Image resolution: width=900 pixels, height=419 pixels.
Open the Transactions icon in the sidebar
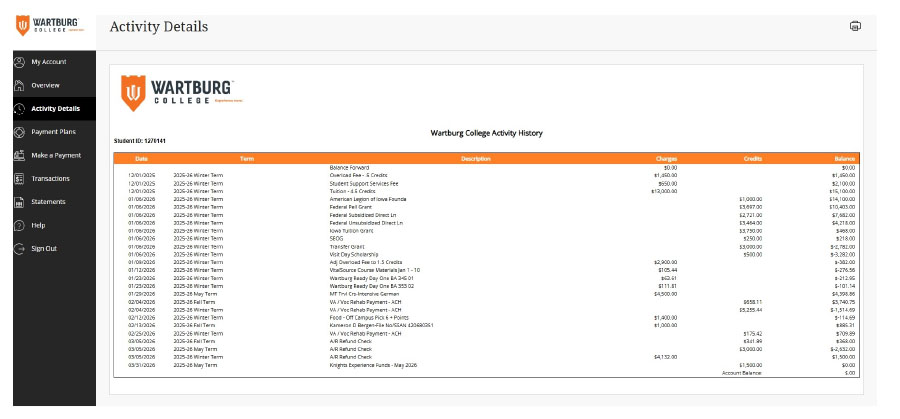click(x=20, y=179)
